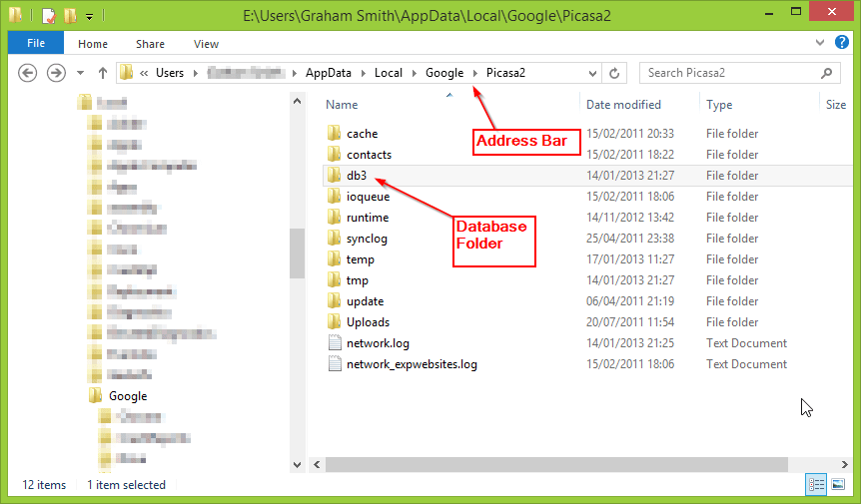Switch to Large icons view layout
This screenshot has width=861, height=504.
tap(838, 484)
